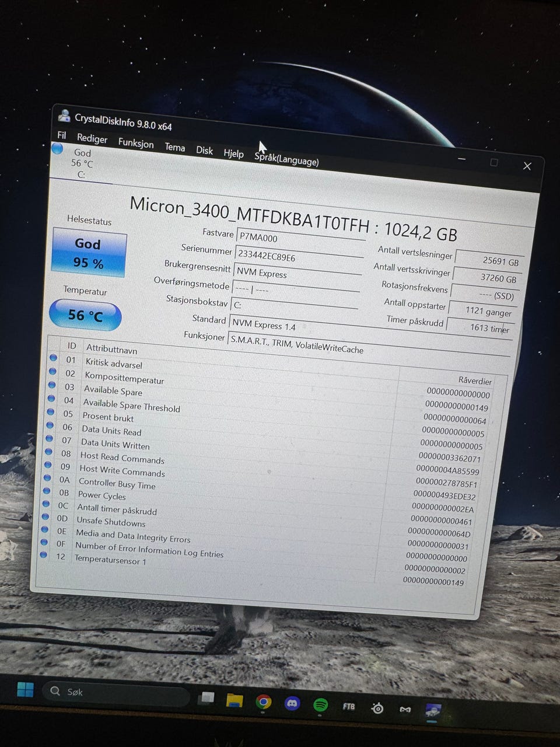Select the Data Units Written attribute name
Viewport: 560px width, 747px height.
(x=116, y=445)
